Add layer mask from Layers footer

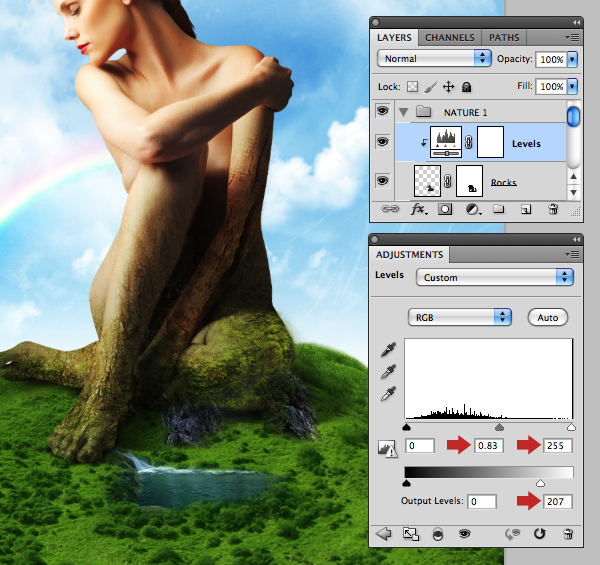(x=445, y=209)
